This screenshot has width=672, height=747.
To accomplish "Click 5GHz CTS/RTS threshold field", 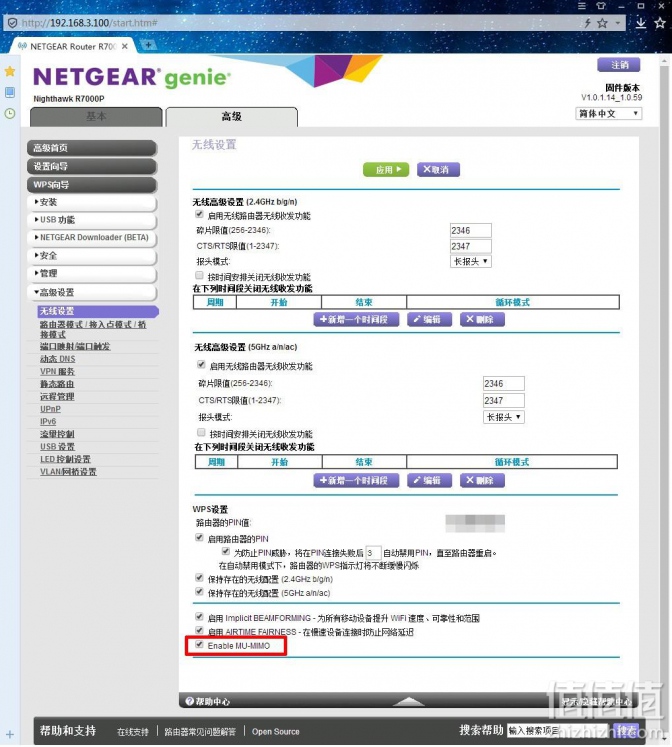I will (x=503, y=400).
